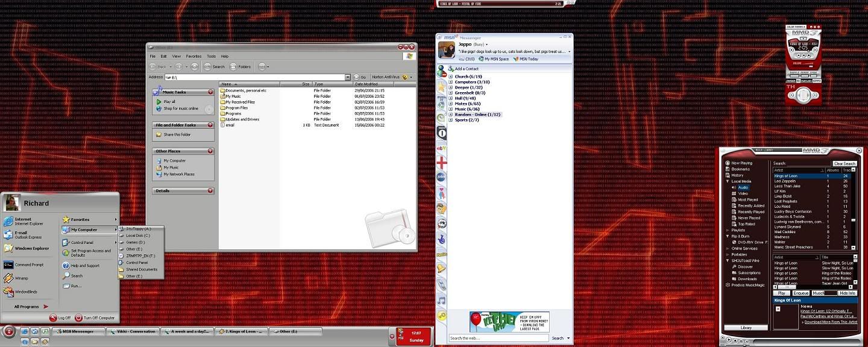Select the Audio item in Media Library

tap(743, 187)
